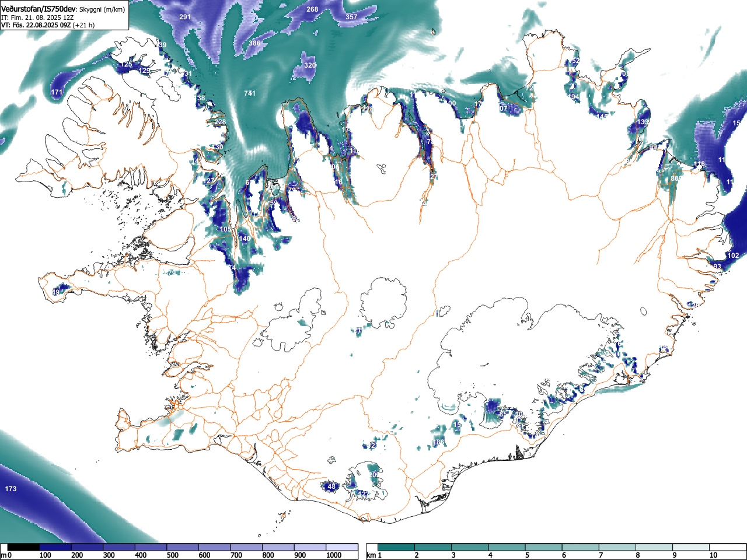The image size is (747, 560).
Task: Click the '102' value on the east coast
Action: pos(733,256)
